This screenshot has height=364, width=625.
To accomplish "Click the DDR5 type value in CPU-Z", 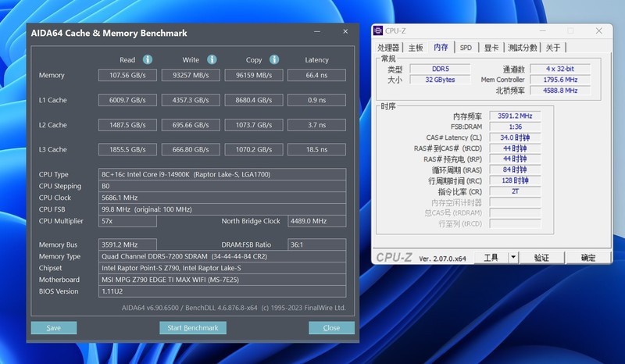I will click(440, 69).
